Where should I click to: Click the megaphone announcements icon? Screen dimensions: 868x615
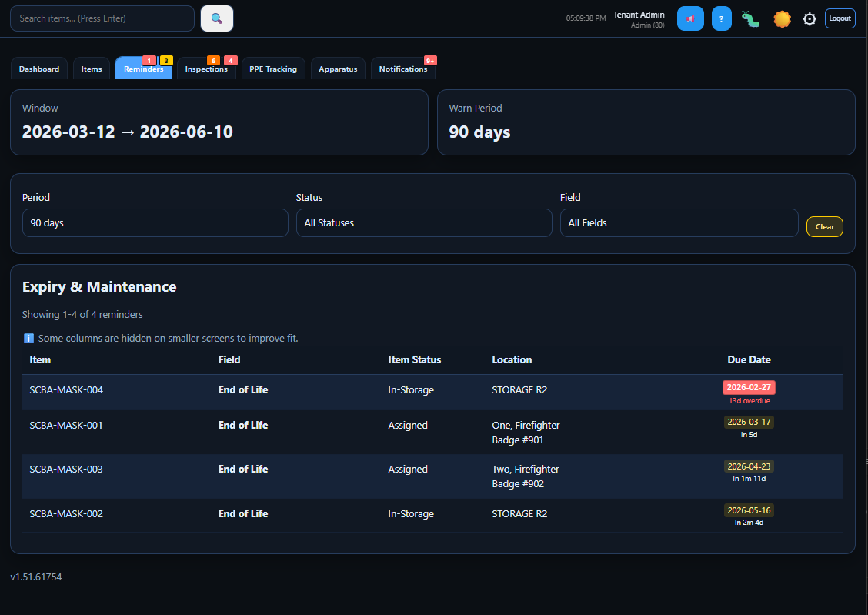pos(690,18)
